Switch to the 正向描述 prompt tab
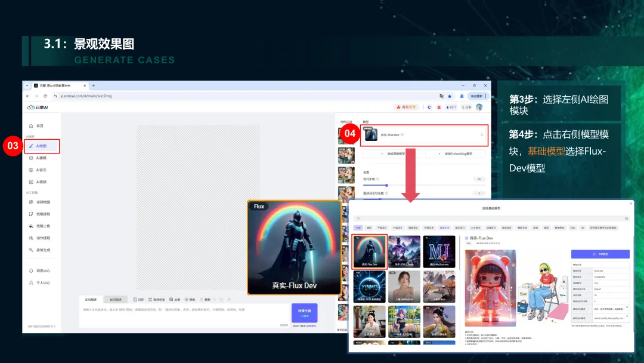 tap(91, 299)
